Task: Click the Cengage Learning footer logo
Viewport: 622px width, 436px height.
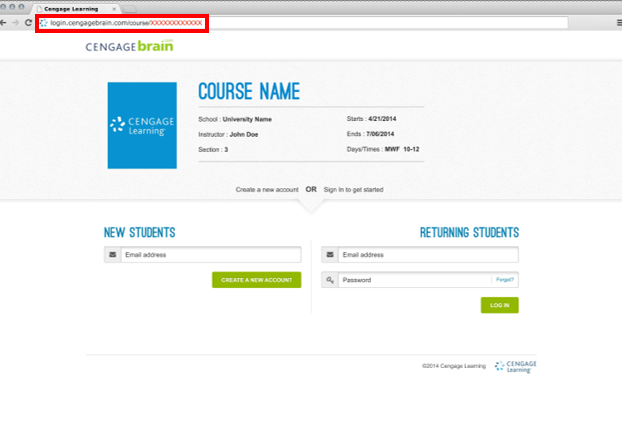Action: coord(515,367)
